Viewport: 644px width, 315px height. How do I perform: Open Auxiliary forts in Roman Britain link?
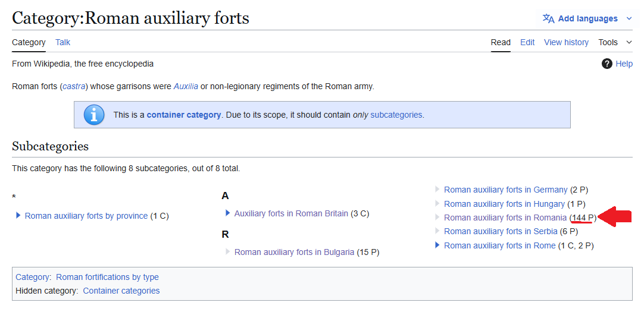pos(291,213)
